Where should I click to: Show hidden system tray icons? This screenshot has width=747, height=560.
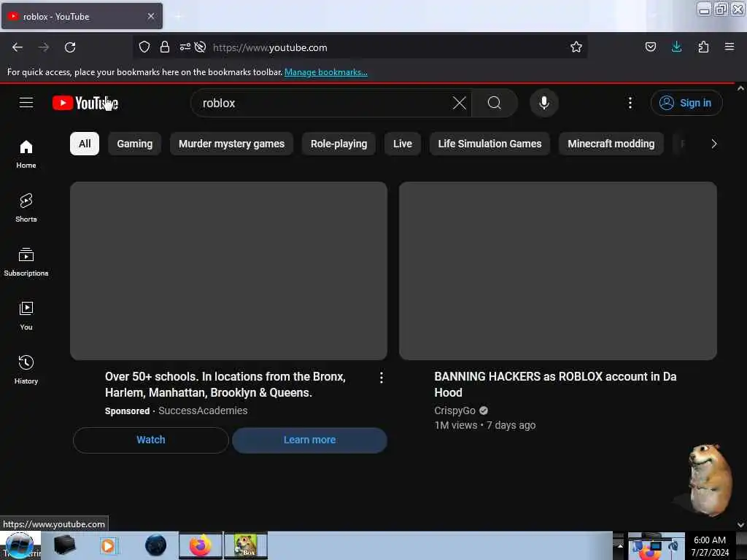tap(620, 545)
